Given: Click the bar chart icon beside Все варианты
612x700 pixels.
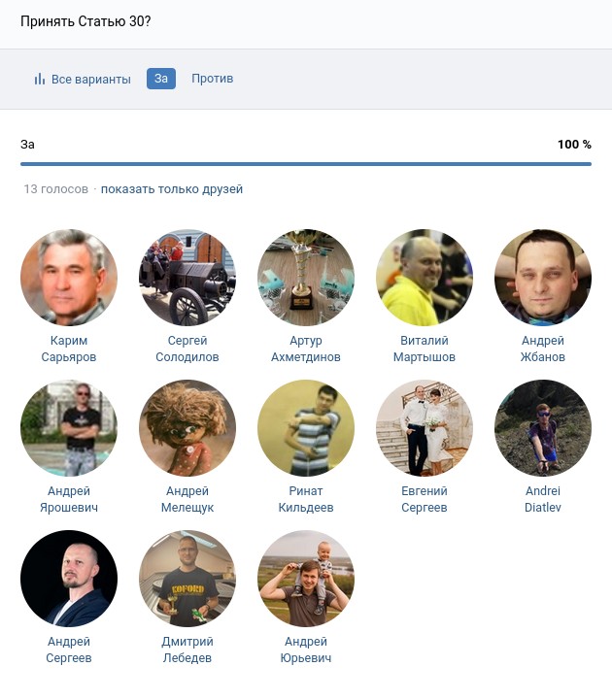Looking at the screenshot, I should pos(40,79).
